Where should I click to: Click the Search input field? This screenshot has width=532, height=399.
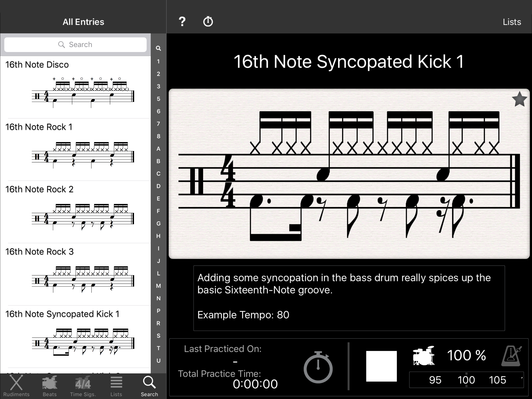(x=75, y=45)
